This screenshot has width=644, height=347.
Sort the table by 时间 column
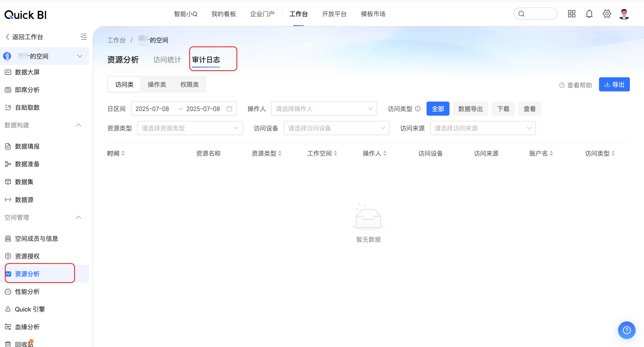(x=123, y=153)
